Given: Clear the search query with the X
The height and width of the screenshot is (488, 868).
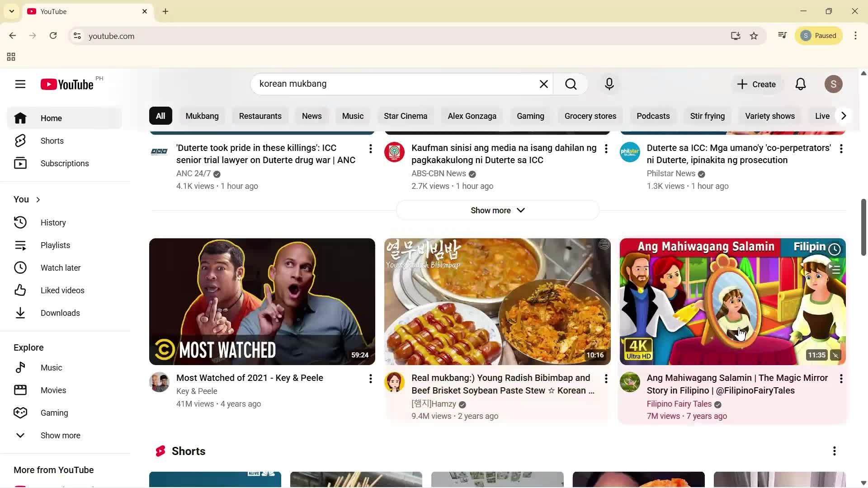Looking at the screenshot, I should (x=543, y=84).
